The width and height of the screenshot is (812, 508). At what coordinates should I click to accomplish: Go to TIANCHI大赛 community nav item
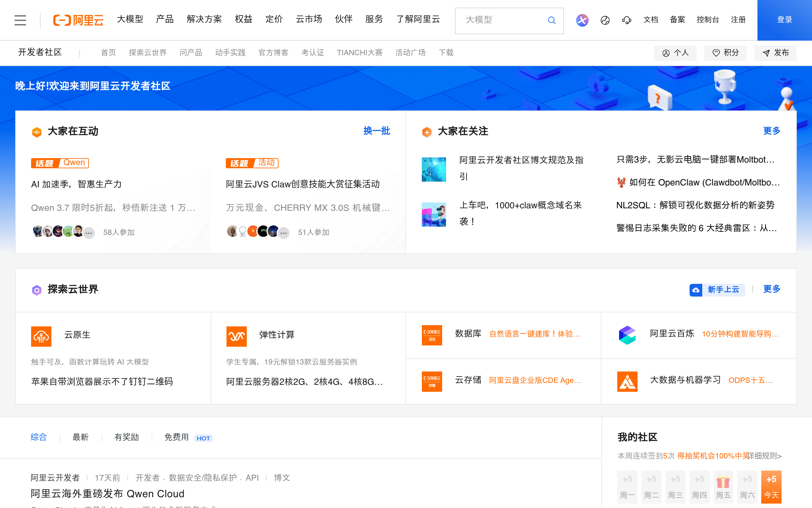(x=359, y=53)
